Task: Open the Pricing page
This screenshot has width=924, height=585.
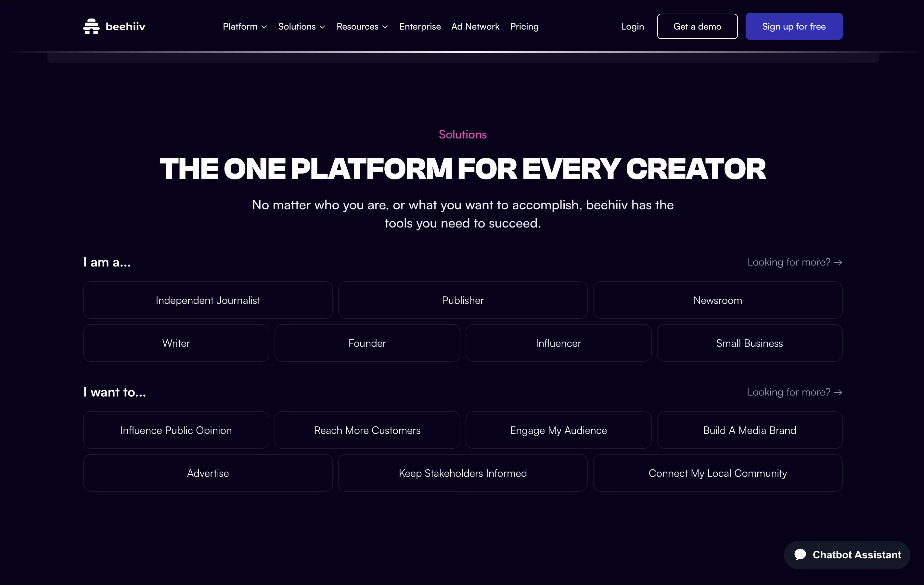Action: pos(524,26)
